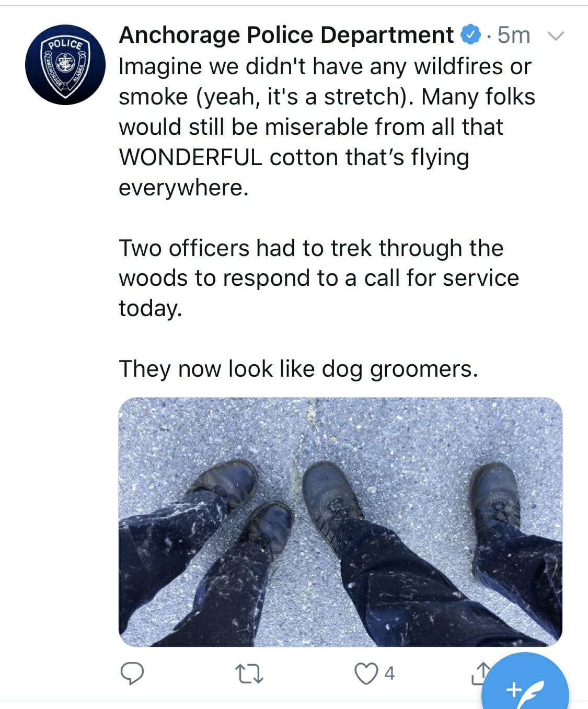Open the Anchorage Police profile avatar
Screen dimensions: 588x709
(65, 64)
